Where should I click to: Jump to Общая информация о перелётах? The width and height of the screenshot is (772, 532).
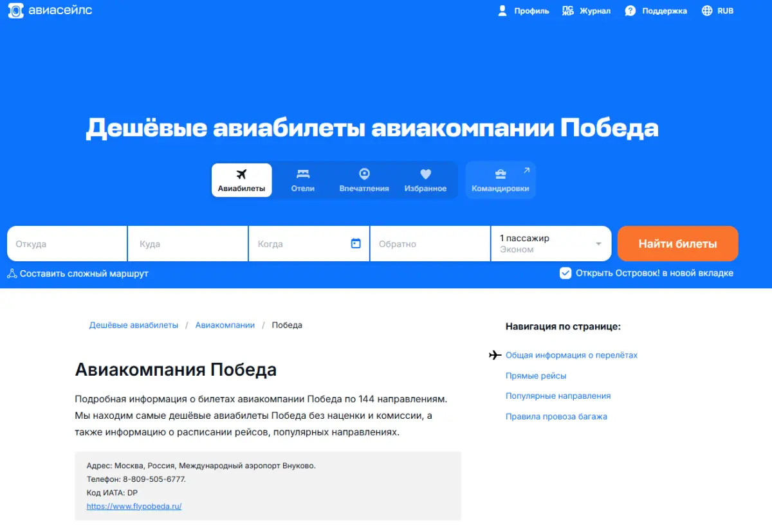pyautogui.click(x=571, y=355)
